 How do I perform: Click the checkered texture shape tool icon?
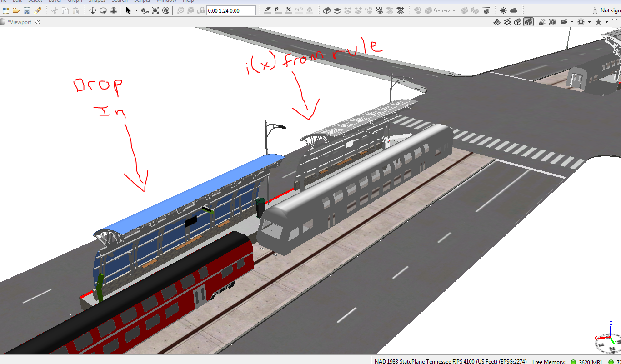tap(379, 10)
